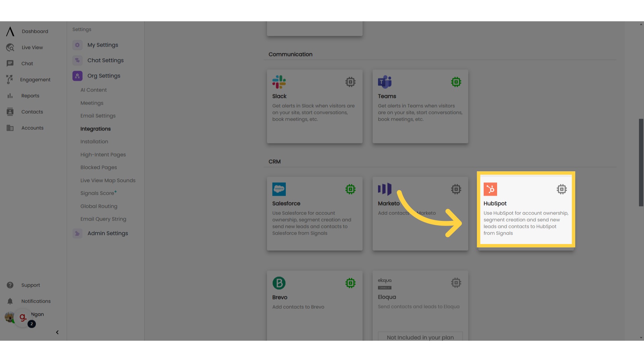Select Live View Map Sounds option
The width and height of the screenshot is (644, 362).
tap(107, 180)
